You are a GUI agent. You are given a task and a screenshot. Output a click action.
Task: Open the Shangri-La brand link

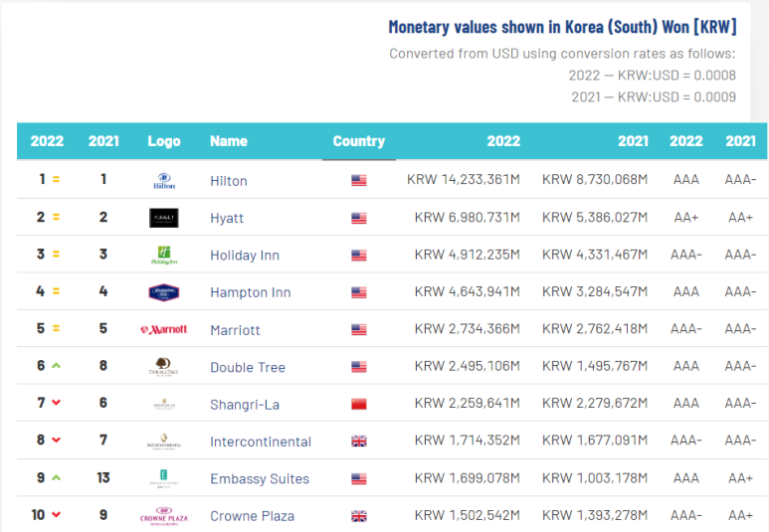245,405
